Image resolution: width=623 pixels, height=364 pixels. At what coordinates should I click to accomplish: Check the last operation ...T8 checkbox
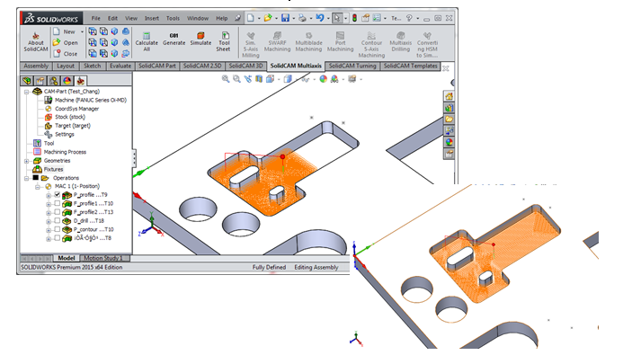(x=58, y=238)
